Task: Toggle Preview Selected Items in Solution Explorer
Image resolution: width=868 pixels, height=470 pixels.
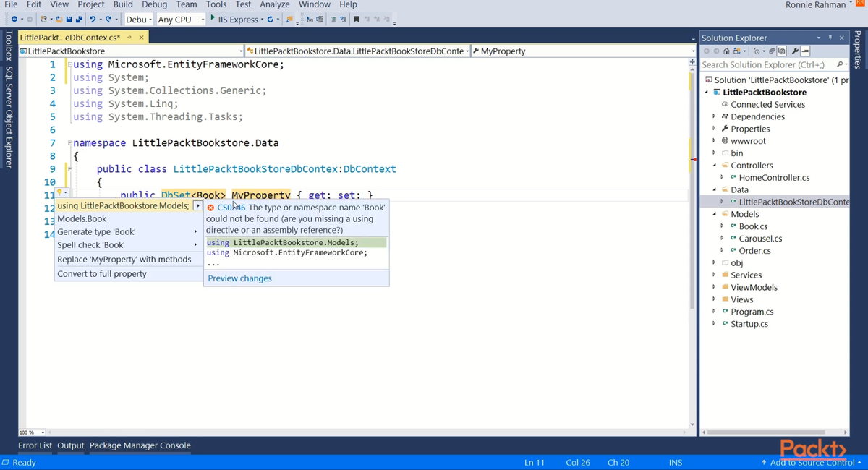Action: [x=805, y=51]
